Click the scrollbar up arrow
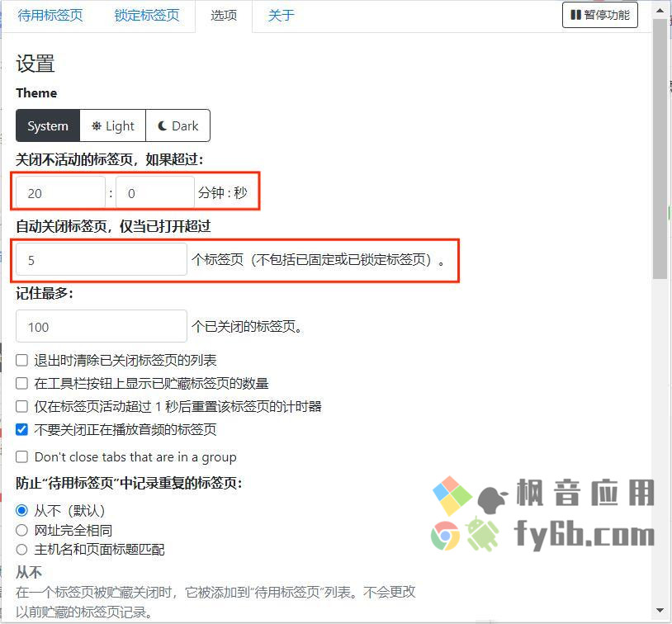The width and height of the screenshot is (672, 624). click(x=660, y=10)
